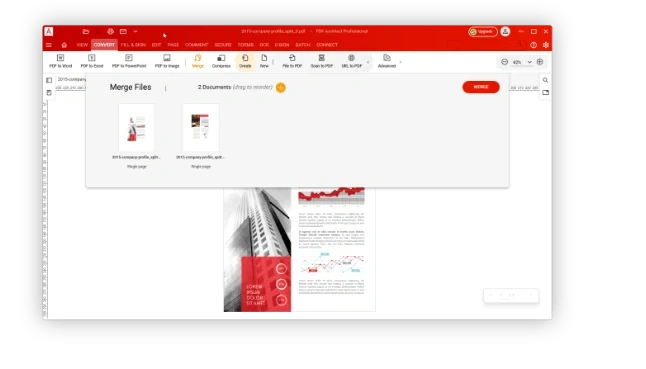Click the second icon in left sidebar
Viewport: 646px width, 369px height.
[49, 93]
